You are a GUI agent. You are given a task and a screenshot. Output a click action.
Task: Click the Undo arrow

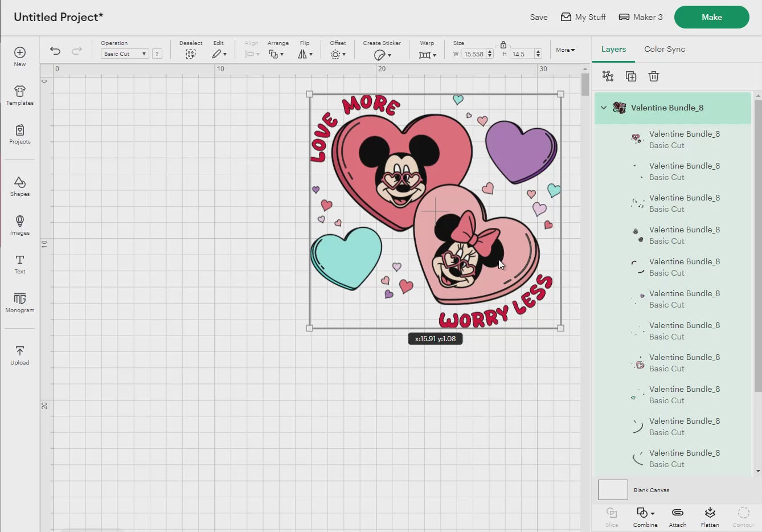point(55,51)
